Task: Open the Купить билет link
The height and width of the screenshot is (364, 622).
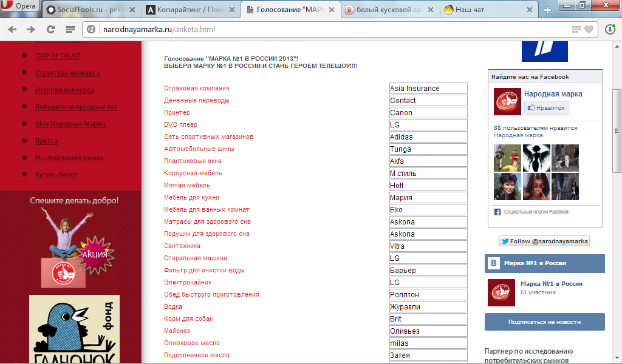Action: click(x=56, y=175)
